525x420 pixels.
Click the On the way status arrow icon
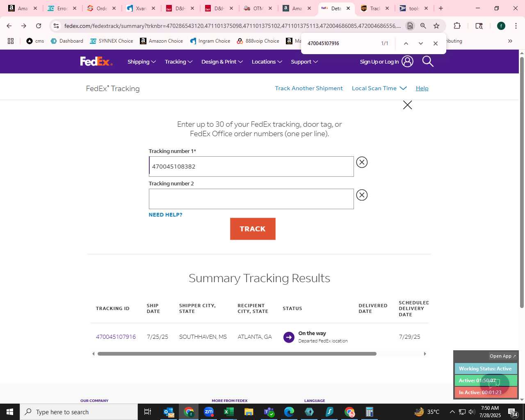coord(289,337)
